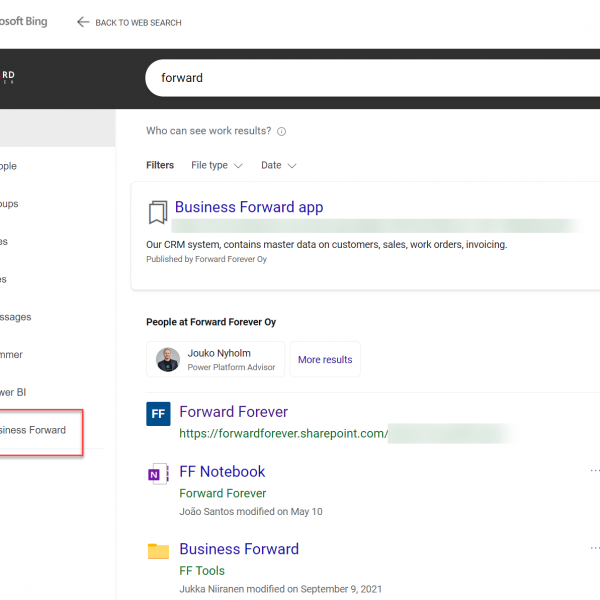Screen dimensions: 600x600
Task: Click Jouko Nyholm's profile photo
Action: [168, 359]
